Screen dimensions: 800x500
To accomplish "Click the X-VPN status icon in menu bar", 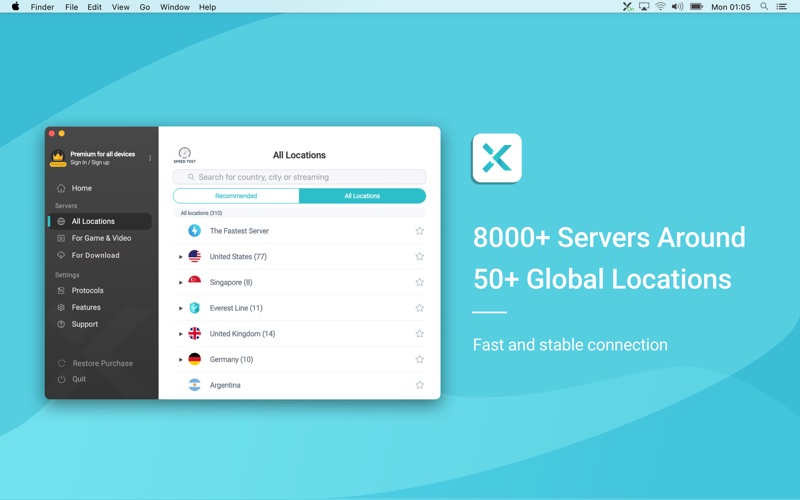I will [628, 7].
